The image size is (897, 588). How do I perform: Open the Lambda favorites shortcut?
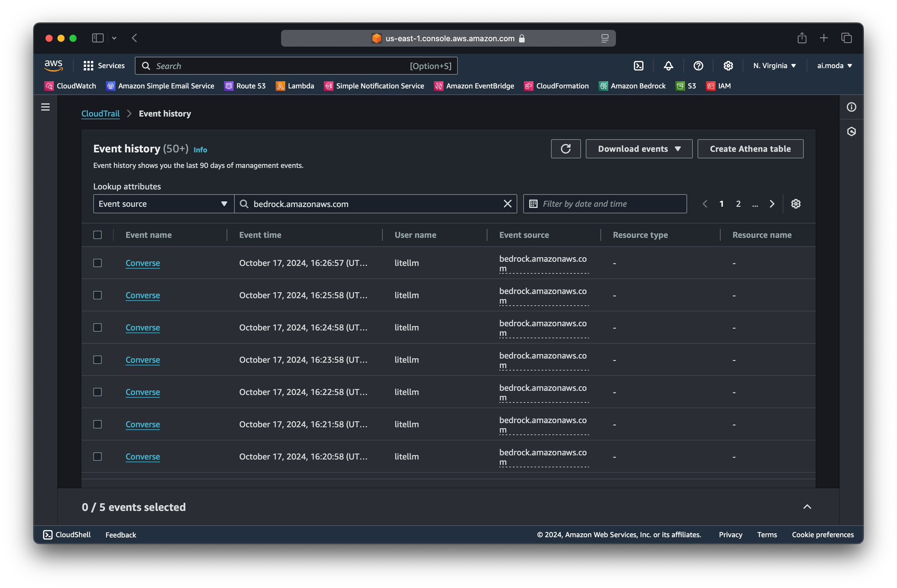pyautogui.click(x=295, y=86)
